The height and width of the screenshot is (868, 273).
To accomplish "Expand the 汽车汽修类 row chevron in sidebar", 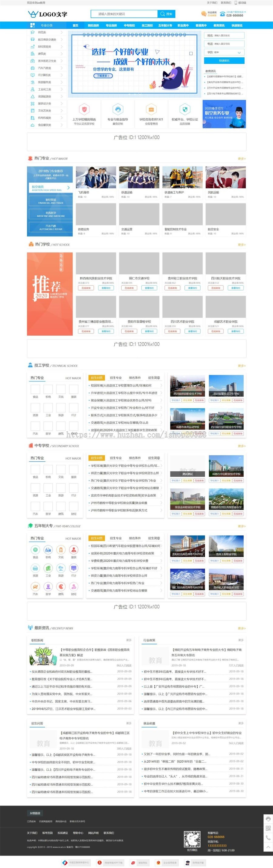I will [61, 68].
